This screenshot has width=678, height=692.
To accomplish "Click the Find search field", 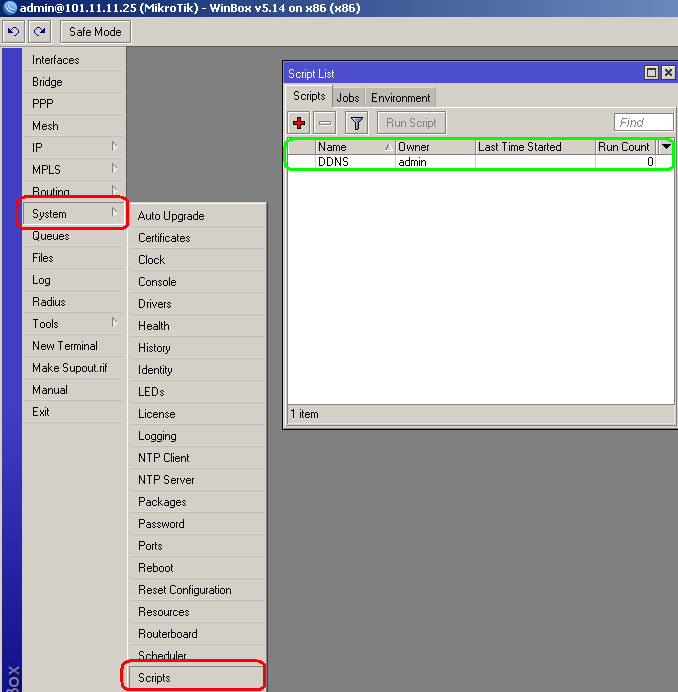I will (x=643, y=123).
